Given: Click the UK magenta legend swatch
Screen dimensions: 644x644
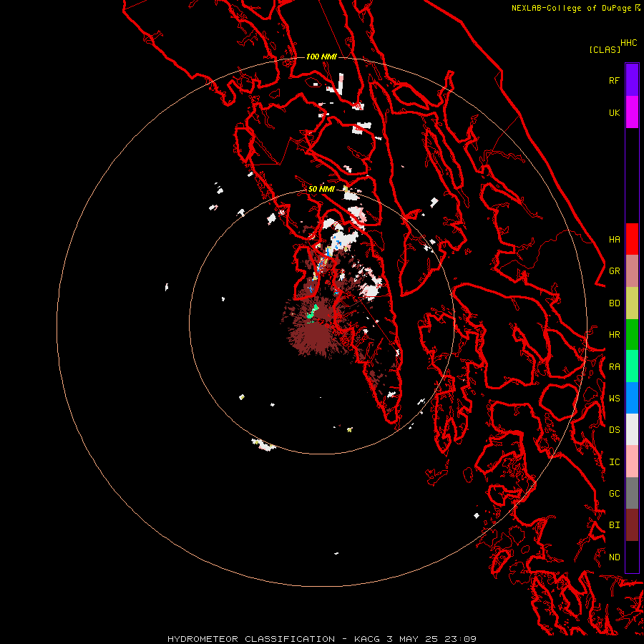Looking at the screenshot, I should (x=632, y=112).
